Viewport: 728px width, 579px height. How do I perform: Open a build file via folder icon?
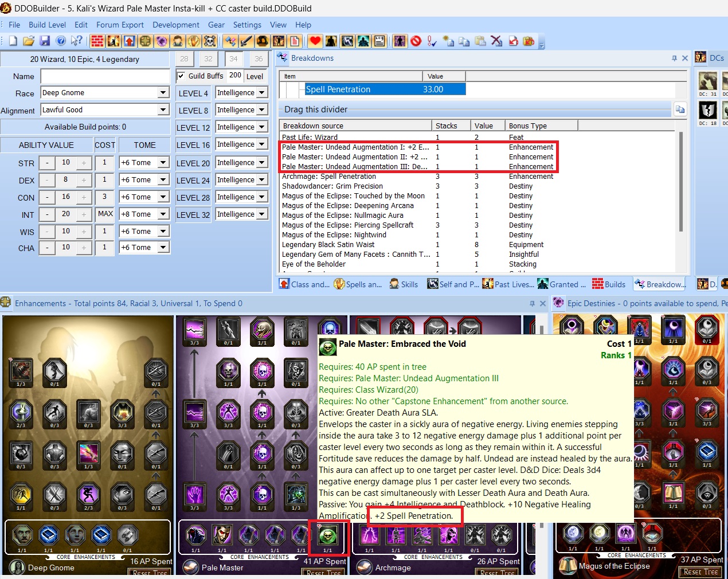tap(29, 41)
